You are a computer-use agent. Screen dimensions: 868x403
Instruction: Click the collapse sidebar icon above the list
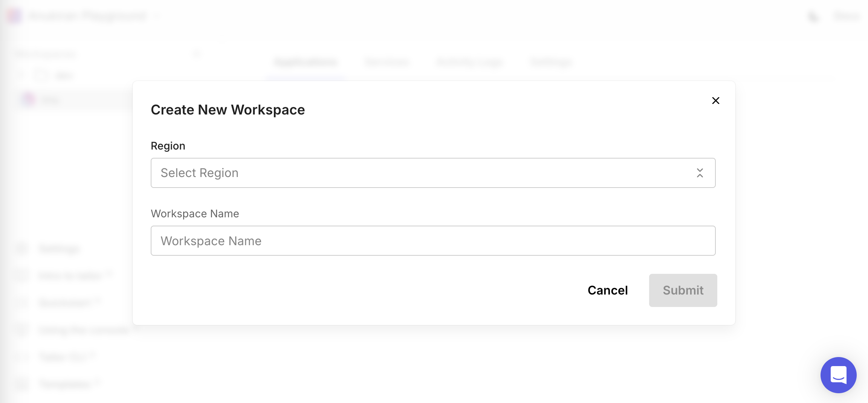point(197,53)
